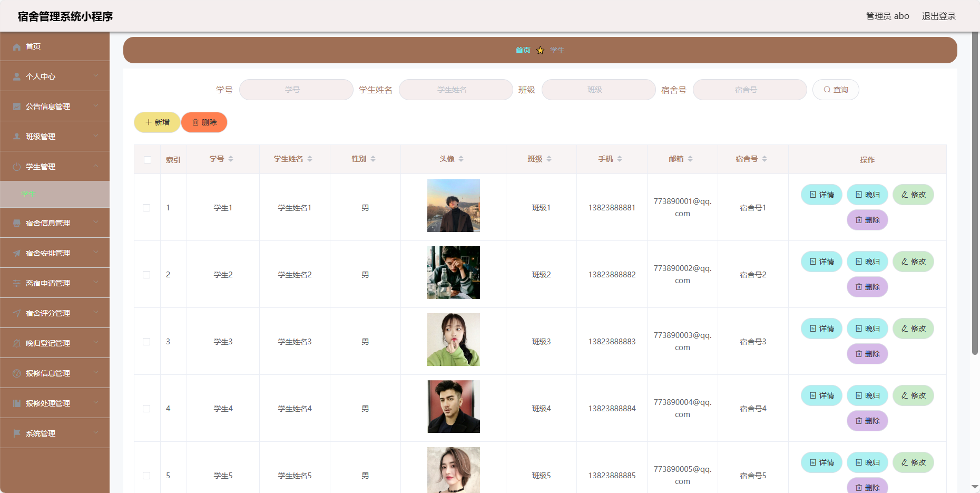
Task: Click the flag icon next to 系统管理
Action: click(17, 434)
